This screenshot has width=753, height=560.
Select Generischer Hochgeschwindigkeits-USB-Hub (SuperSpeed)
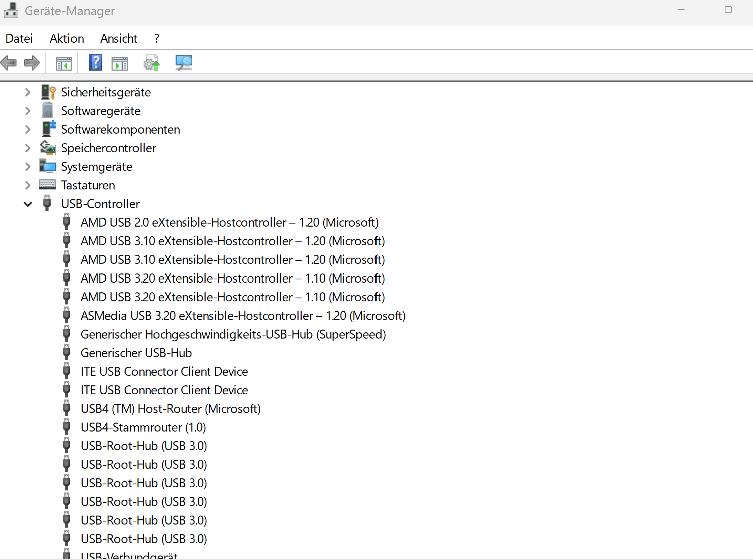(x=233, y=334)
